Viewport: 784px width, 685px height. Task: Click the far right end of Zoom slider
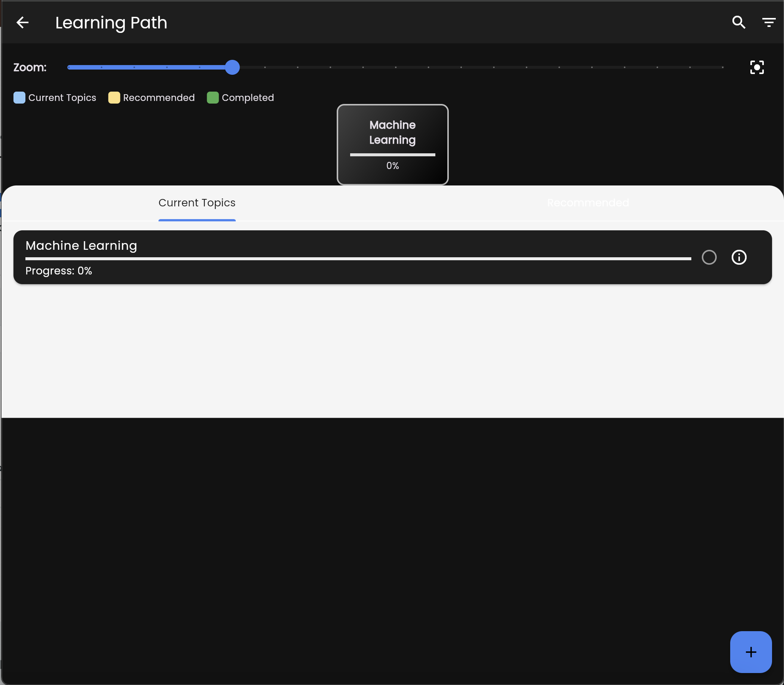point(722,67)
